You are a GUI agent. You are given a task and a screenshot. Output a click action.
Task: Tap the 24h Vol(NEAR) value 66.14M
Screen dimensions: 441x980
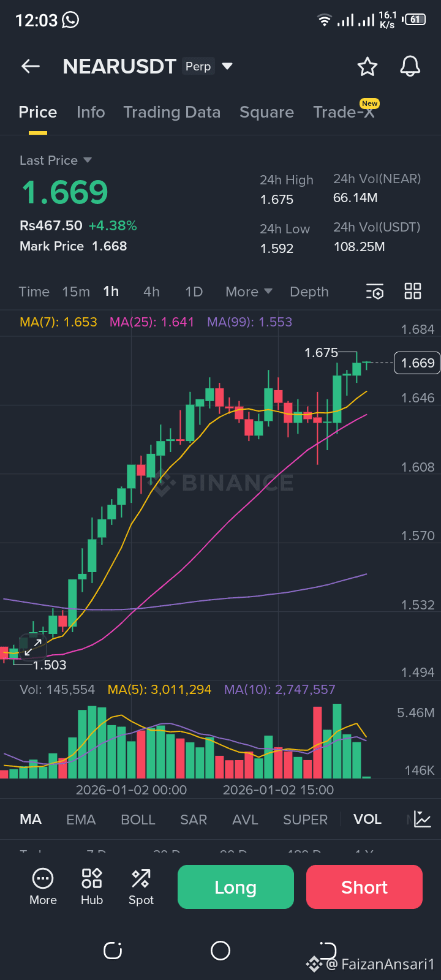pyautogui.click(x=355, y=198)
